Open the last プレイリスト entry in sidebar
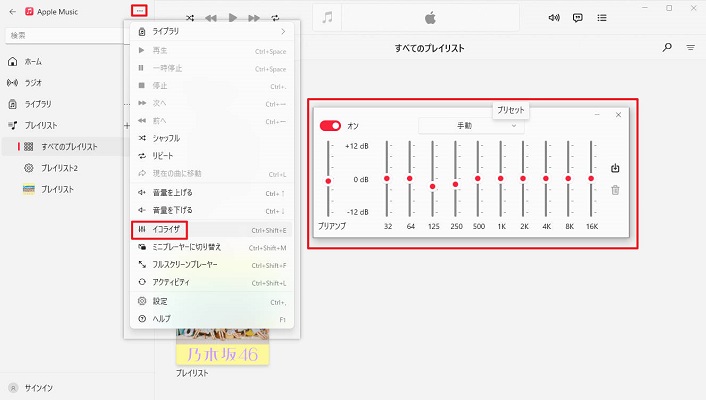 (57, 189)
